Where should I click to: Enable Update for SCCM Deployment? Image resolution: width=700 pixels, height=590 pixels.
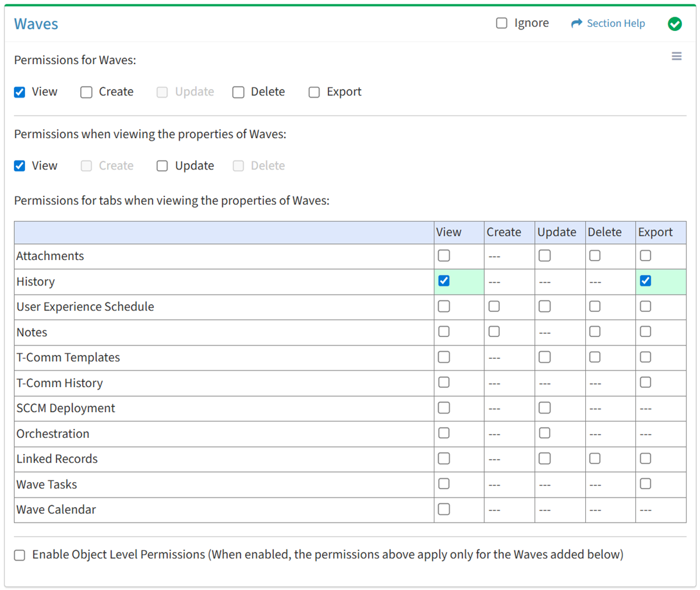pyautogui.click(x=545, y=408)
